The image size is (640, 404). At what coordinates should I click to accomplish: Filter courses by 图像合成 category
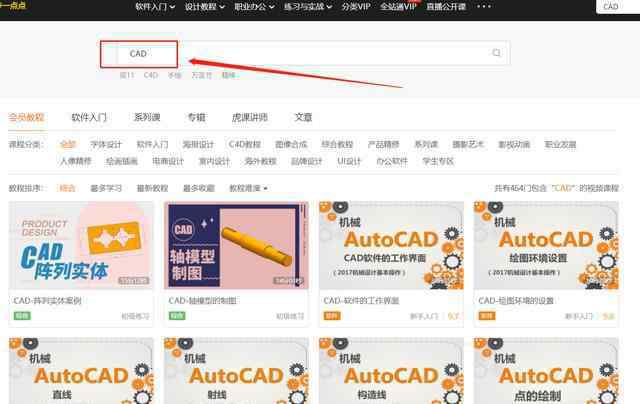(x=291, y=144)
